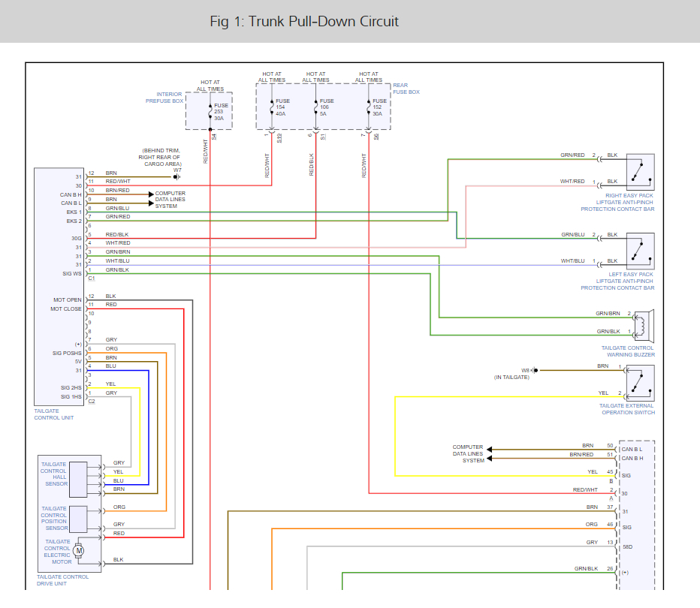Click the 'EKS 1' terminal label
This screenshot has width=700, height=608.
[x=74, y=212]
